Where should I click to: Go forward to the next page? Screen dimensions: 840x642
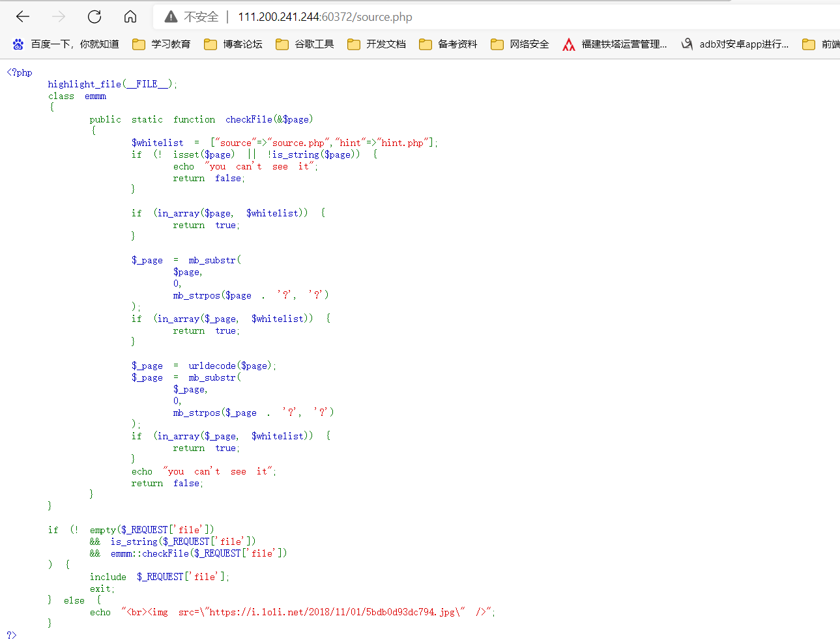coord(59,16)
